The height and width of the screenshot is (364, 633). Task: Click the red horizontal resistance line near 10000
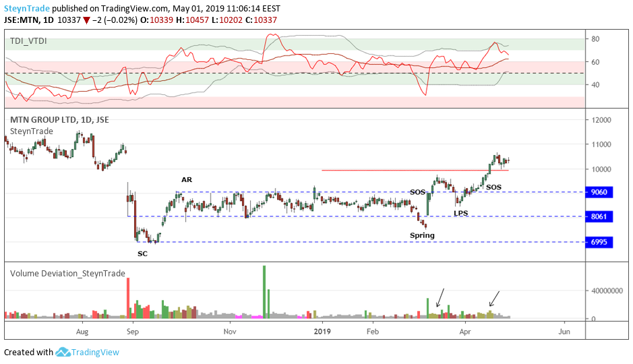pyautogui.click(x=415, y=171)
